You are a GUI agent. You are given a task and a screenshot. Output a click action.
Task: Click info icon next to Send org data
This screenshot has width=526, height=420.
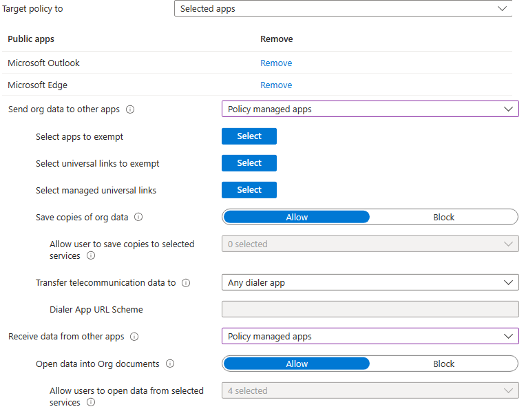(x=130, y=109)
